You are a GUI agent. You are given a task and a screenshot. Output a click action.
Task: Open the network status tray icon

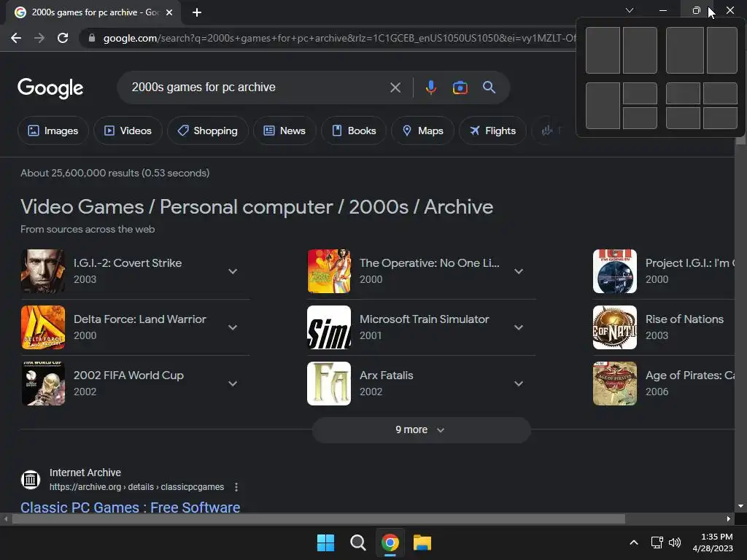[657, 542]
